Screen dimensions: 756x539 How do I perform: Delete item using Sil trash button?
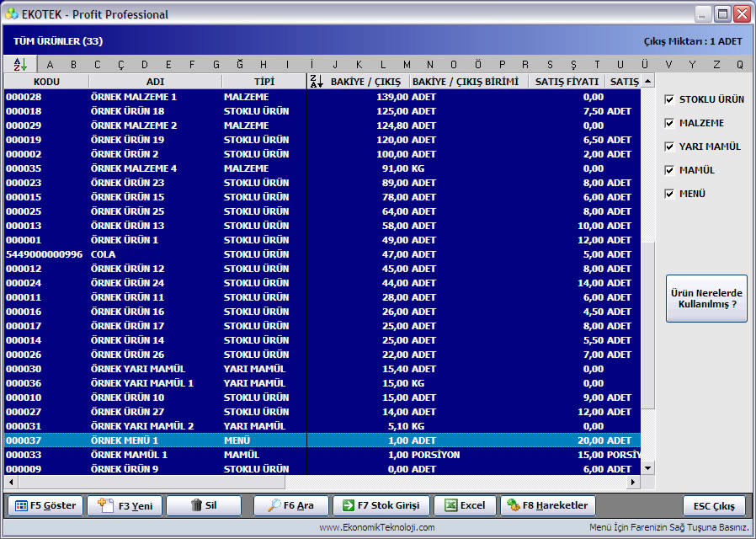coord(204,505)
